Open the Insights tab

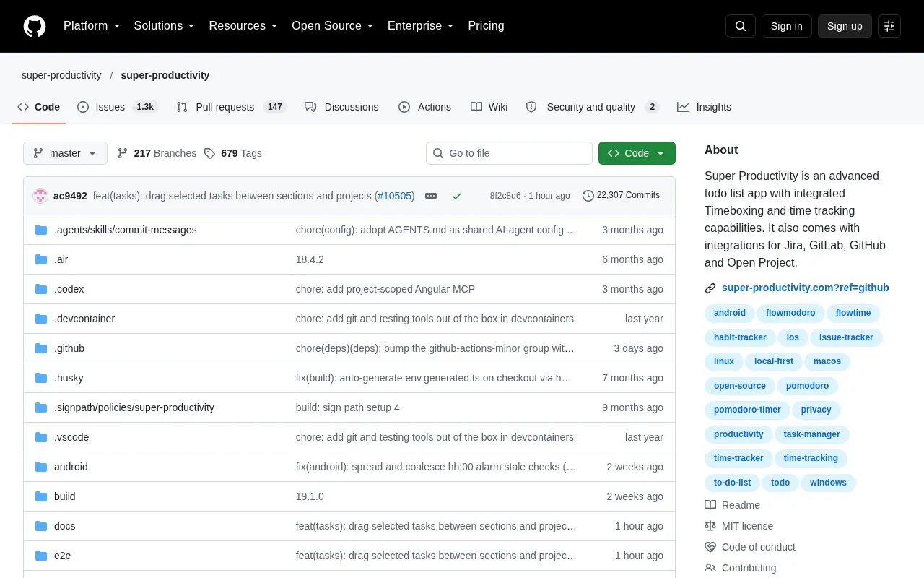click(x=704, y=107)
